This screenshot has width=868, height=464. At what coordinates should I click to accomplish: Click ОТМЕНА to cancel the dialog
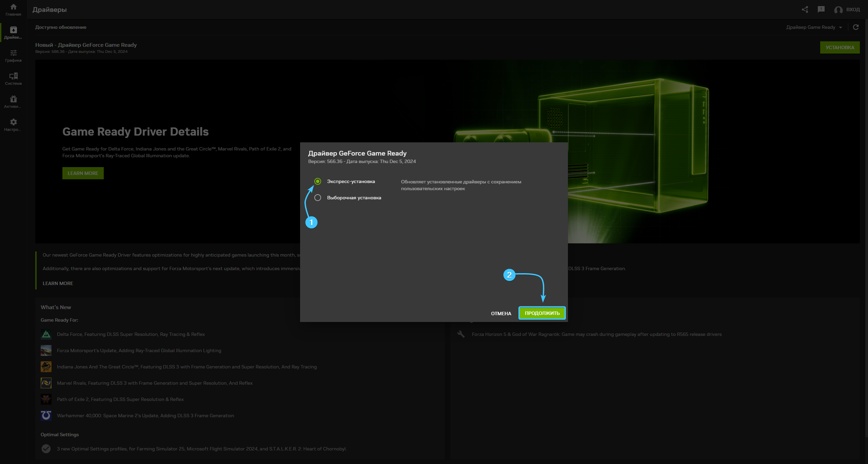pos(501,314)
